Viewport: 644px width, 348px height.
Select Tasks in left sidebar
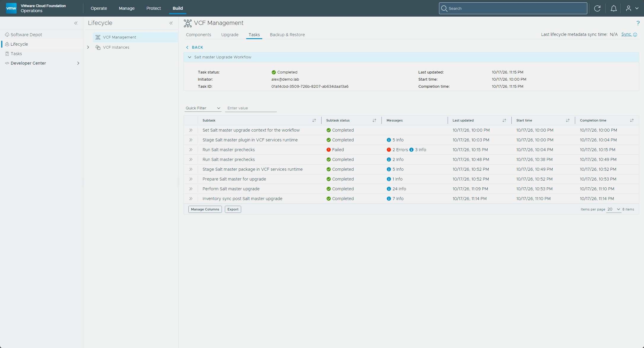coord(16,54)
